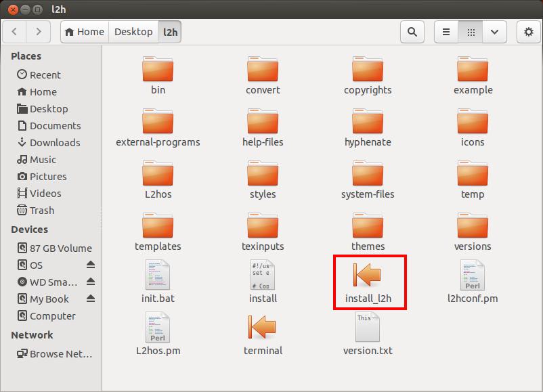Open Downloads in the sidebar
This screenshot has width=543, height=392.
pos(54,143)
